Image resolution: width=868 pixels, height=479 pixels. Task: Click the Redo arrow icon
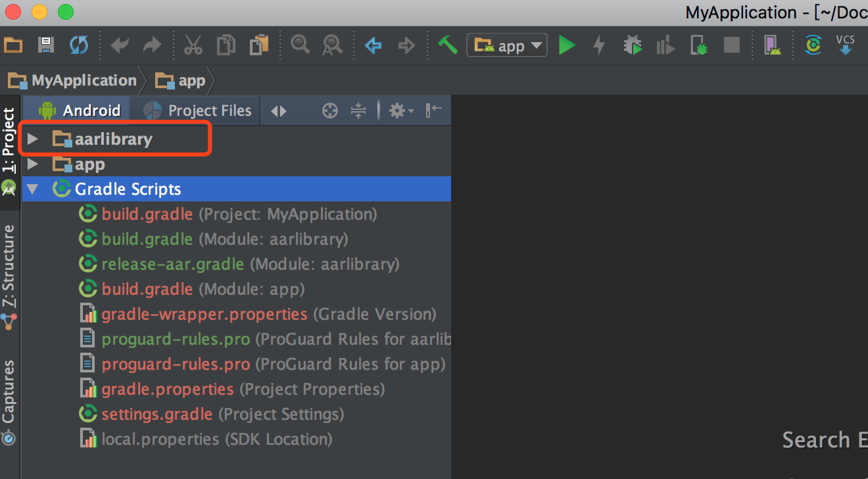(x=153, y=45)
